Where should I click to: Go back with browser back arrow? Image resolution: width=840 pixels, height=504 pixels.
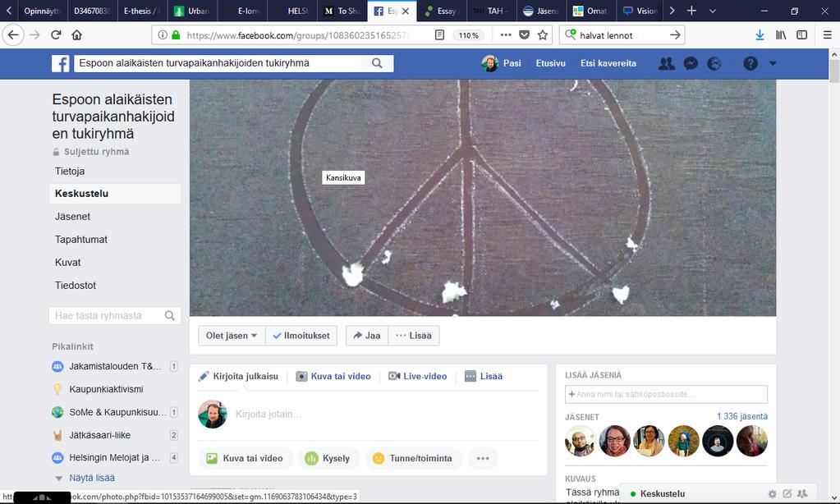point(13,34)
